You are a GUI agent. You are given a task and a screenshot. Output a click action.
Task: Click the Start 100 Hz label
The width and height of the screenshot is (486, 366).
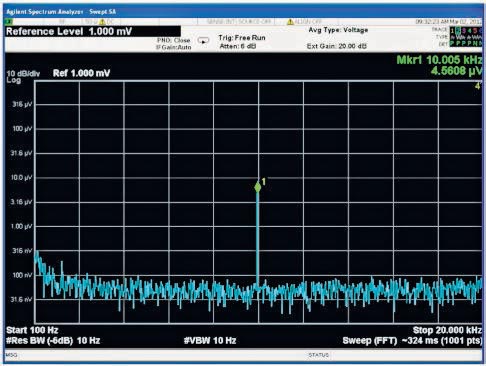tap(32, 330)
